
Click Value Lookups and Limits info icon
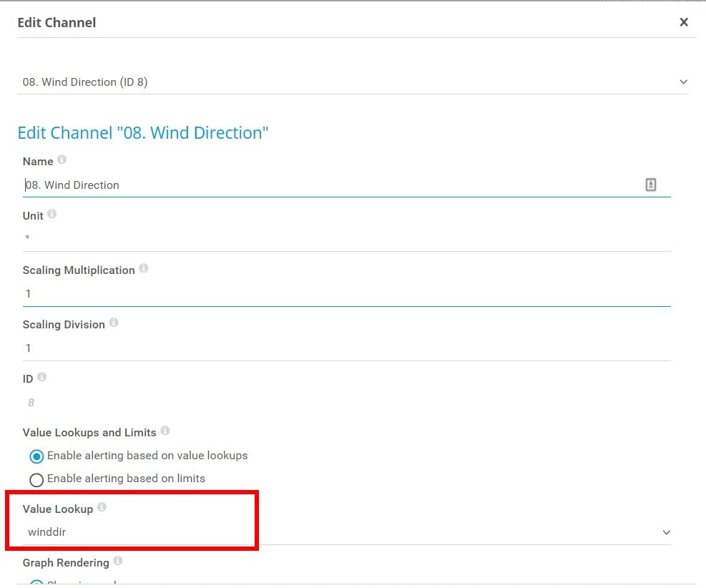(x=165, y=431)
